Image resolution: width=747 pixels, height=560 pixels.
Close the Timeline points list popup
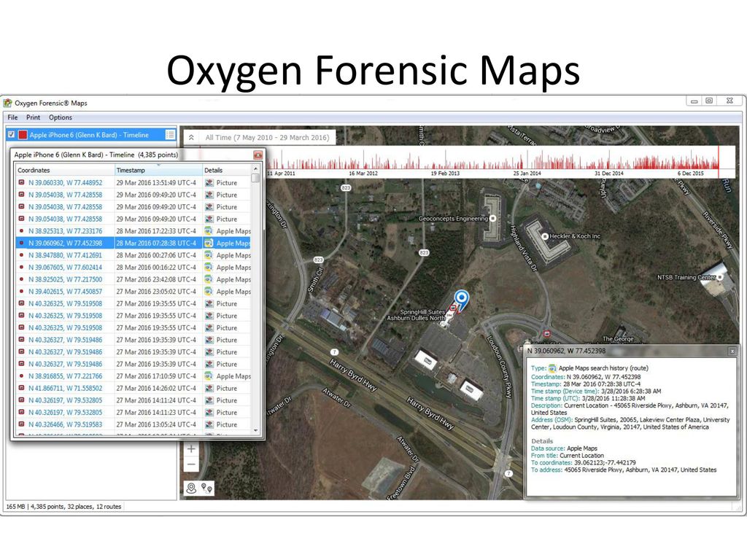tap(258, 155)
